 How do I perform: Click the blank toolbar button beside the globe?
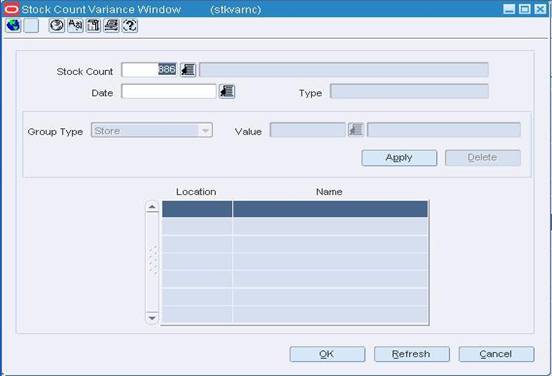pos(31,26)
